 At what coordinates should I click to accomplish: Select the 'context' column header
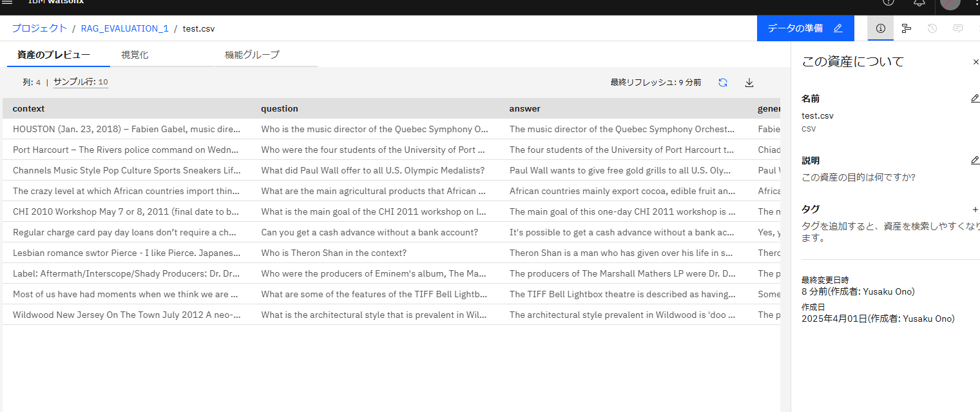click(x=126, y=108)
